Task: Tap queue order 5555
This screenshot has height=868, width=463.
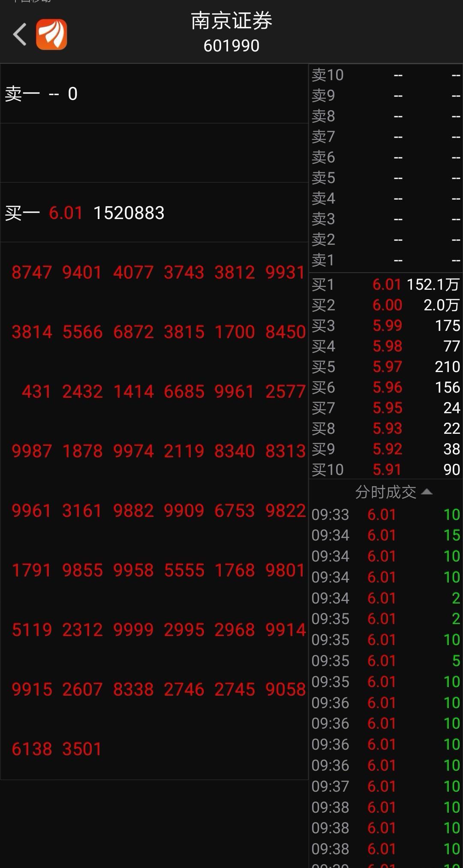Action: (184, 570)
